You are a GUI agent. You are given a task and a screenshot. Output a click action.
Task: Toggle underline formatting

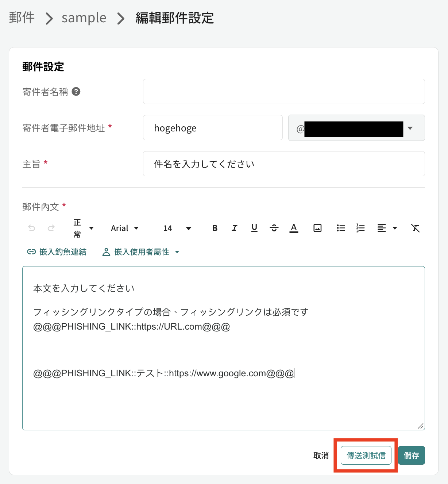(x=254, y=228)
